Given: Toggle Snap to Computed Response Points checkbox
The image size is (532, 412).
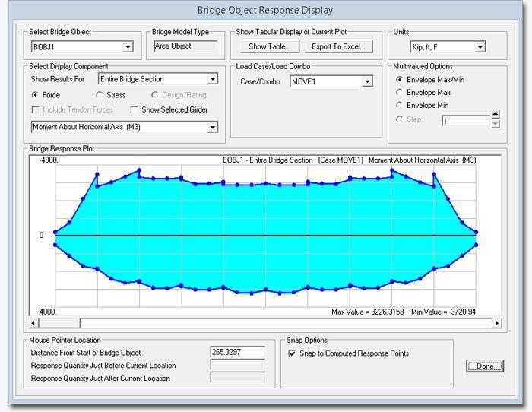Looking at the screenshot, I should point(292,353).
